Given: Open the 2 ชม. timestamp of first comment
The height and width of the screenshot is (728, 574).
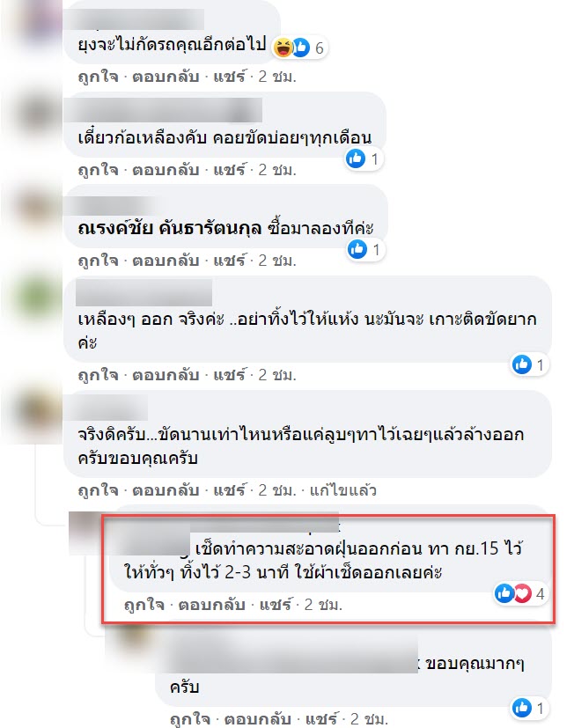Looking at the screenshot, I should pos(277,76).
